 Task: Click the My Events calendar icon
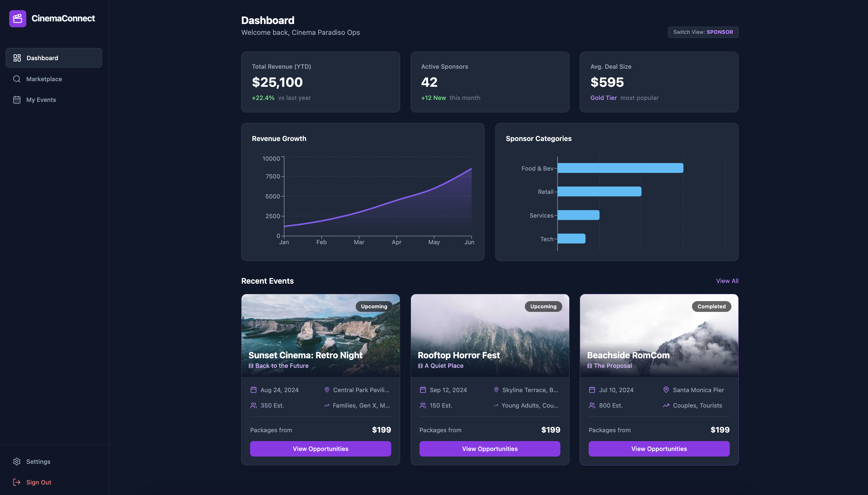coord(17,100)
